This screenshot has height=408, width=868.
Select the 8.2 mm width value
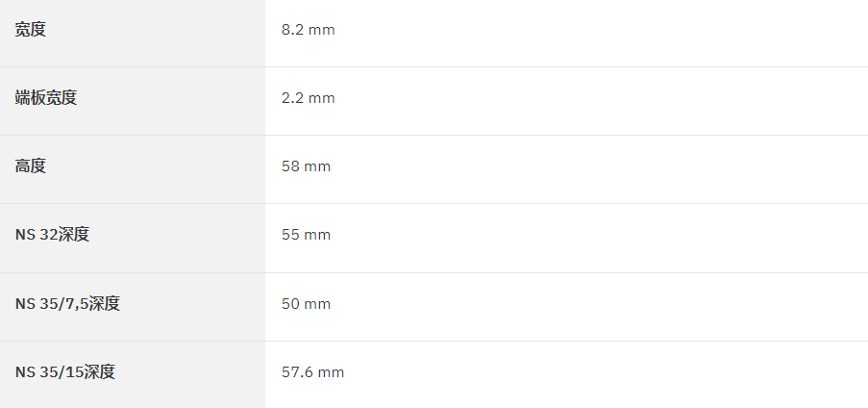coord(308,30)
